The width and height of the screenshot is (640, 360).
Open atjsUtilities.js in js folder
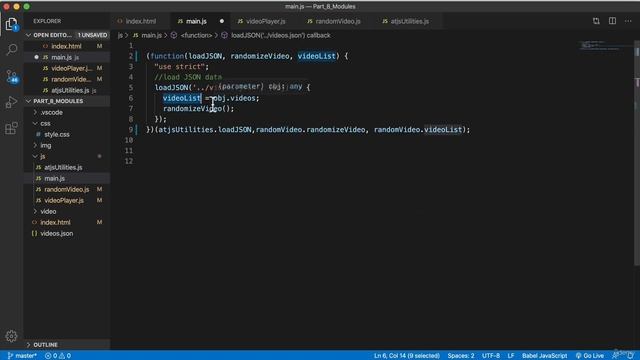click(63, 167)
